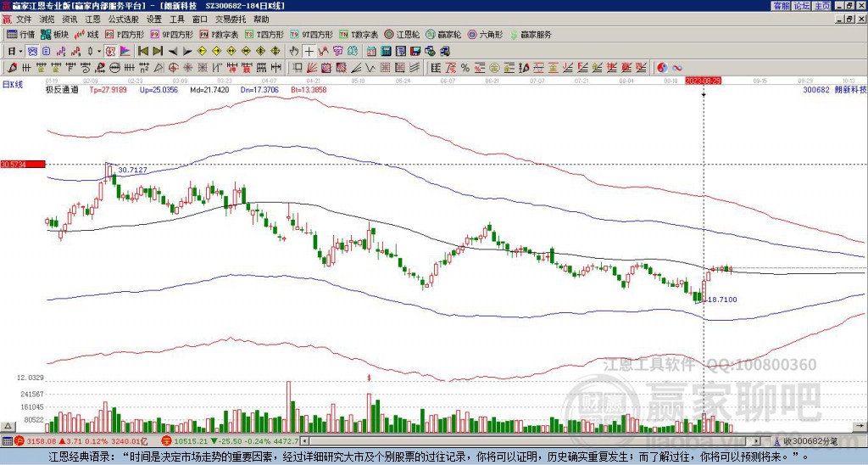Click the 极反通道 indicator label

(62, 89)
